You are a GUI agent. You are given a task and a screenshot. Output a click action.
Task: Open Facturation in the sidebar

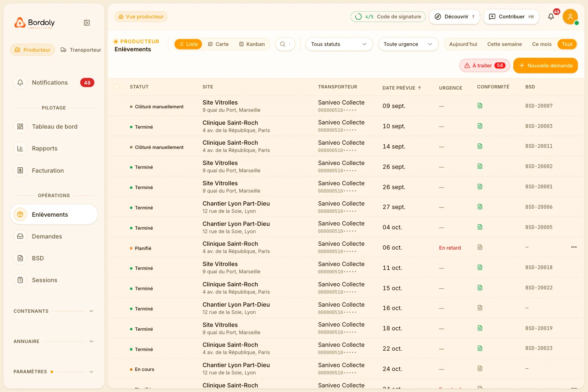click(54, 171)
